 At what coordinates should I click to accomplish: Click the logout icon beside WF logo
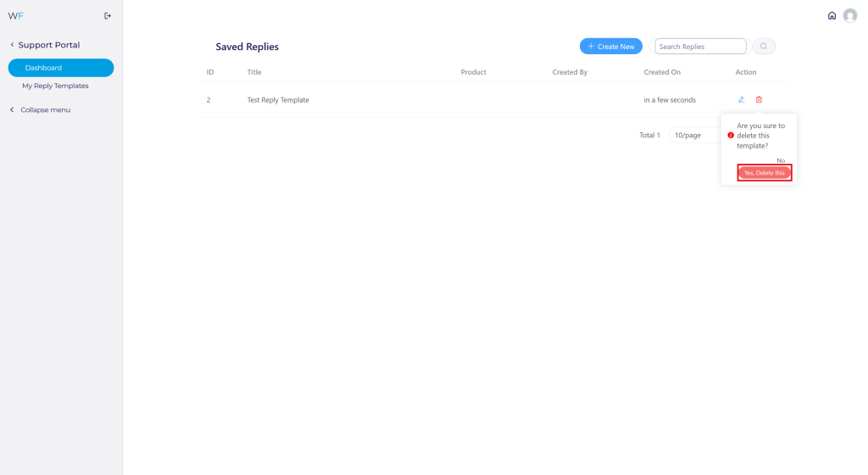coord(108,16)
